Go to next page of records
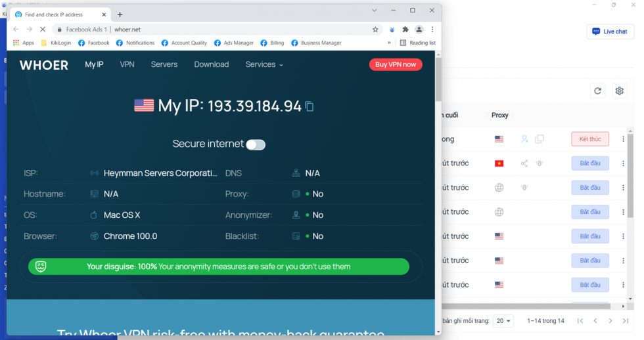 (610, 321)
